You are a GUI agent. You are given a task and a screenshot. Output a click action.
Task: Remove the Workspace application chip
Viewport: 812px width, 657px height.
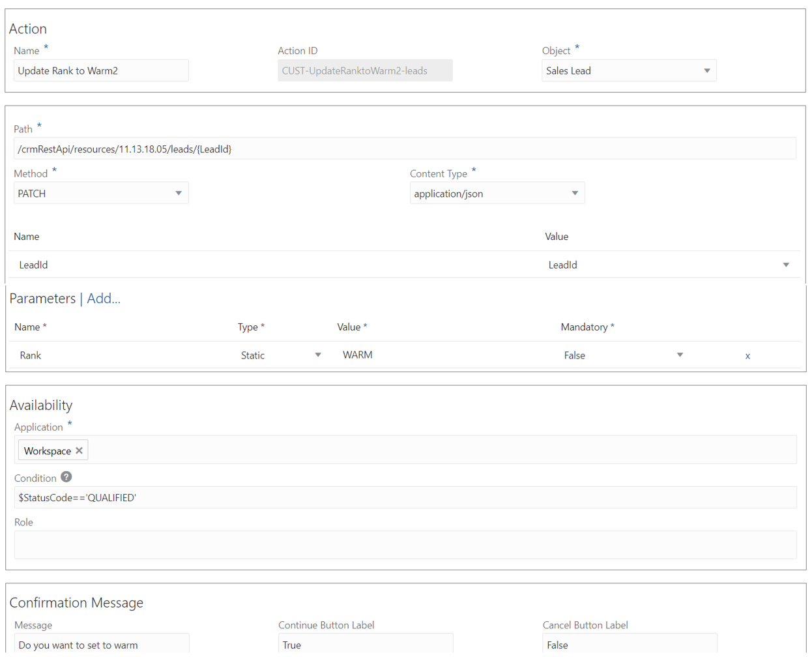click(x=79, y=450)
